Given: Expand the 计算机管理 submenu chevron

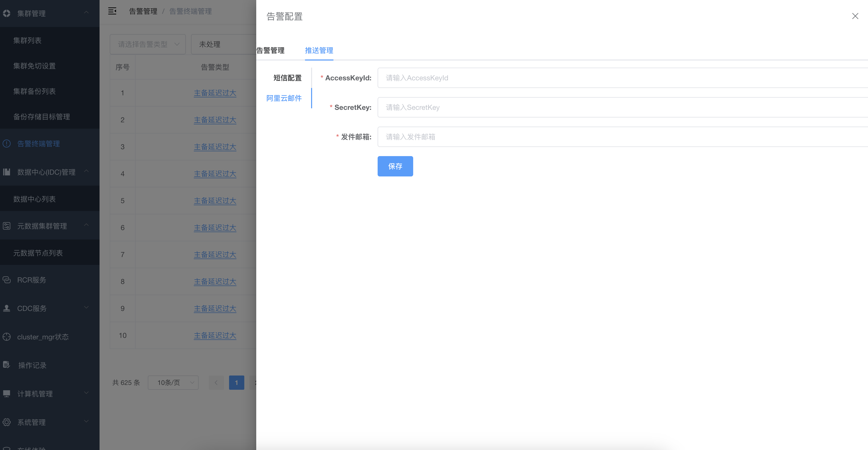Looking at the screenshot, I should click(x=86, y=393).
